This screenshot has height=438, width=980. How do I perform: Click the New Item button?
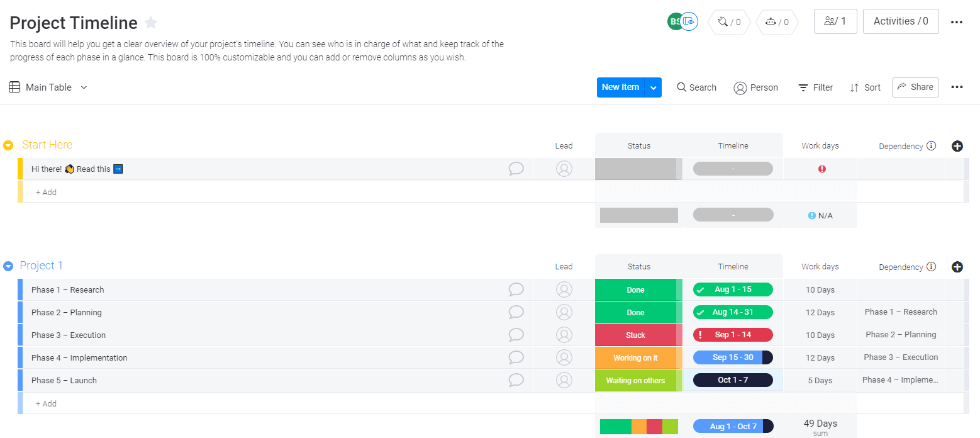621,87
